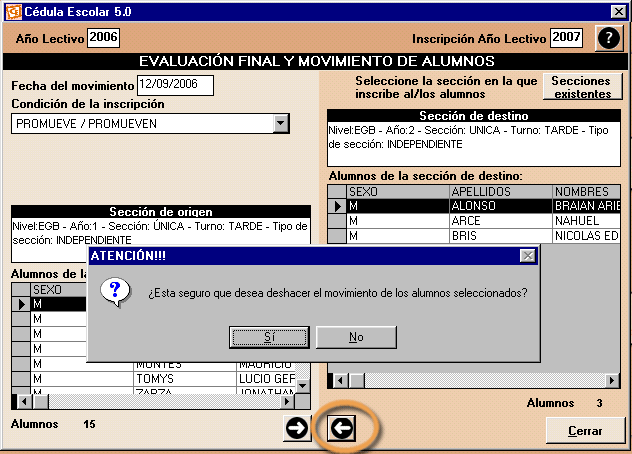Click the LUCIO GEF name cell

pos(266,379)
